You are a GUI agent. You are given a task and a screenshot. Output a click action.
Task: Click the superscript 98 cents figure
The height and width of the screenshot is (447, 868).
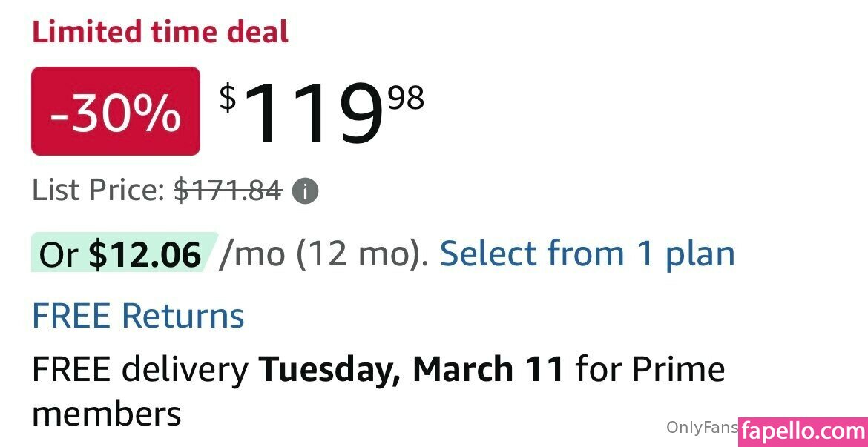(406, 98)
